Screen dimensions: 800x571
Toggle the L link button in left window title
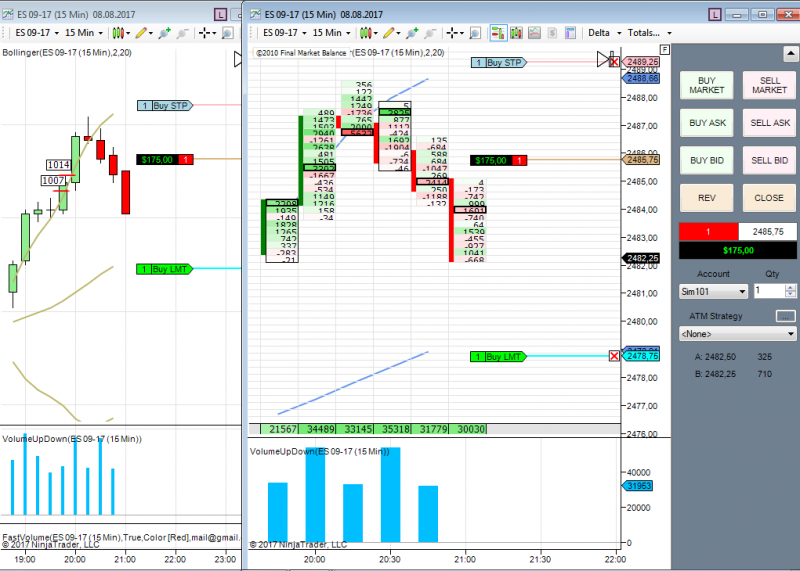[220, 15]
